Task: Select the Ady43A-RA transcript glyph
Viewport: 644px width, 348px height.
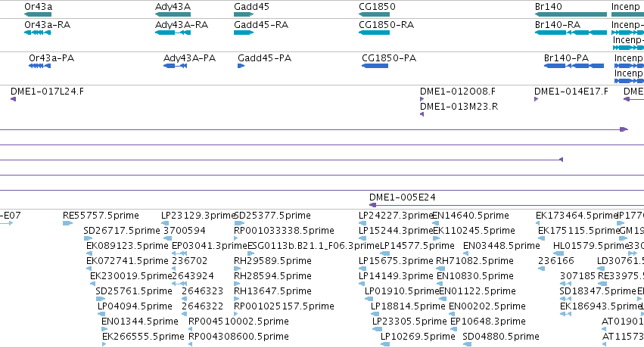Action: pos(173,33)
